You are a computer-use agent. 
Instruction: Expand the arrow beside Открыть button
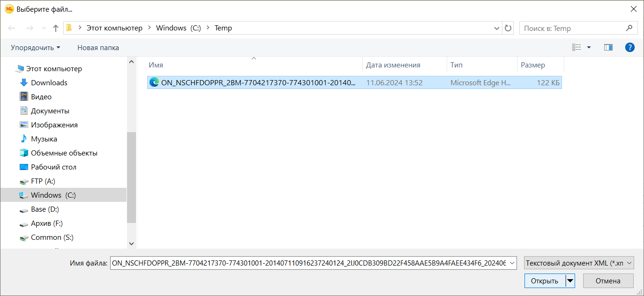[570, 281]
